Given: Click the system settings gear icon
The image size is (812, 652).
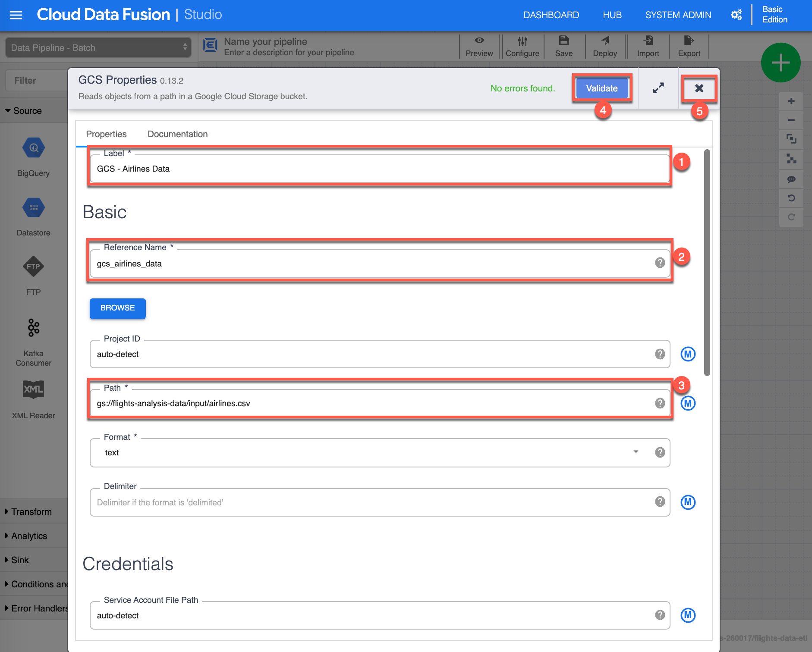Looking at the screenshot, I should tap(736, 15).
